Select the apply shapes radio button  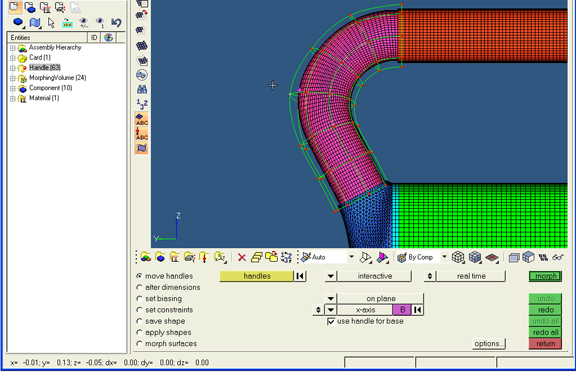tap(139, 332)
